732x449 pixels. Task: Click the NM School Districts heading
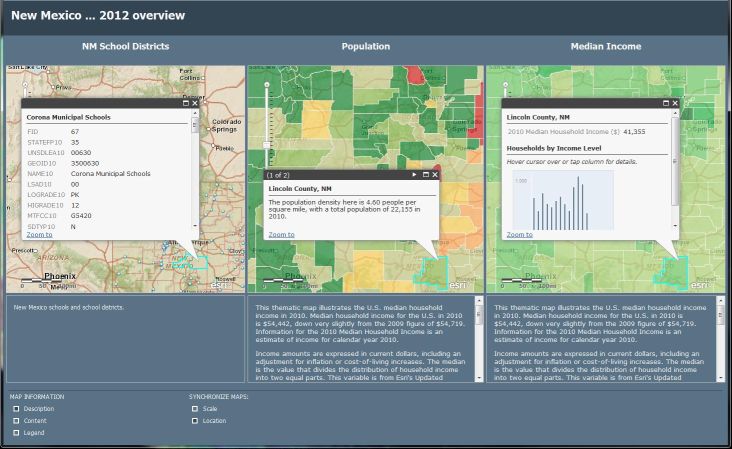126,46
